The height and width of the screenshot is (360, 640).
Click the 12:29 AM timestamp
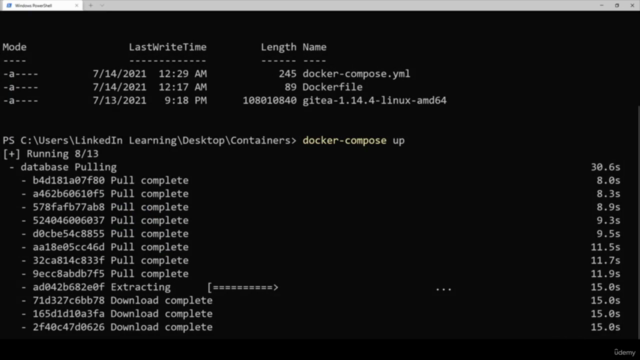182,74
